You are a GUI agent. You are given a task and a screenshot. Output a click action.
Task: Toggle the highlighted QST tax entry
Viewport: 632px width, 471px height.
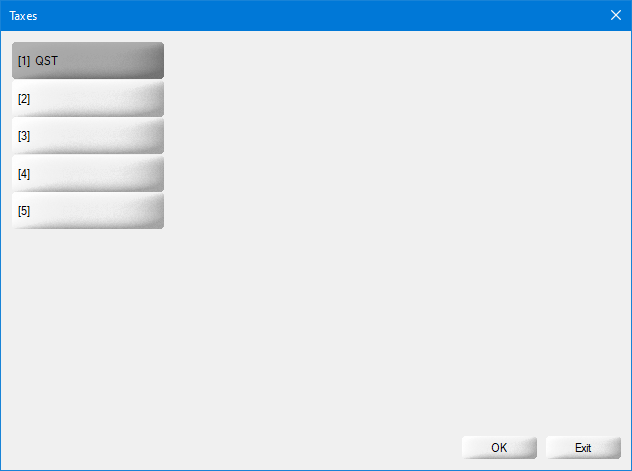[x=88, y=60]
